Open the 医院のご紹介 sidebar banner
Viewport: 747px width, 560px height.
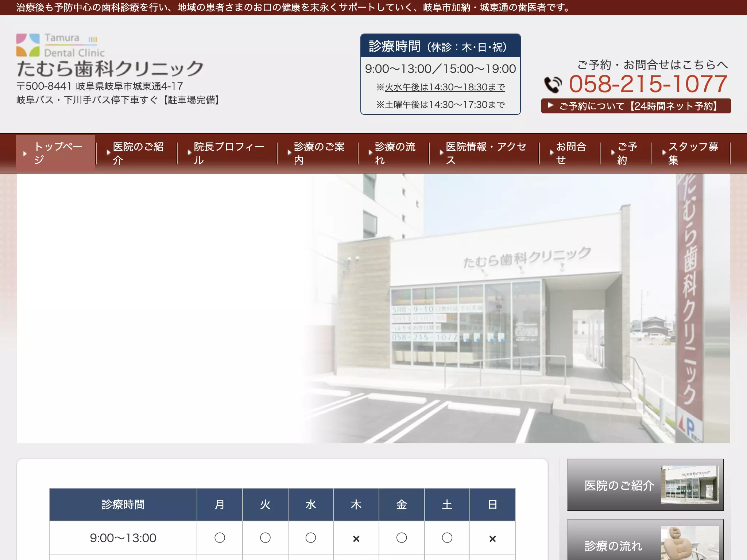[645, 485]
